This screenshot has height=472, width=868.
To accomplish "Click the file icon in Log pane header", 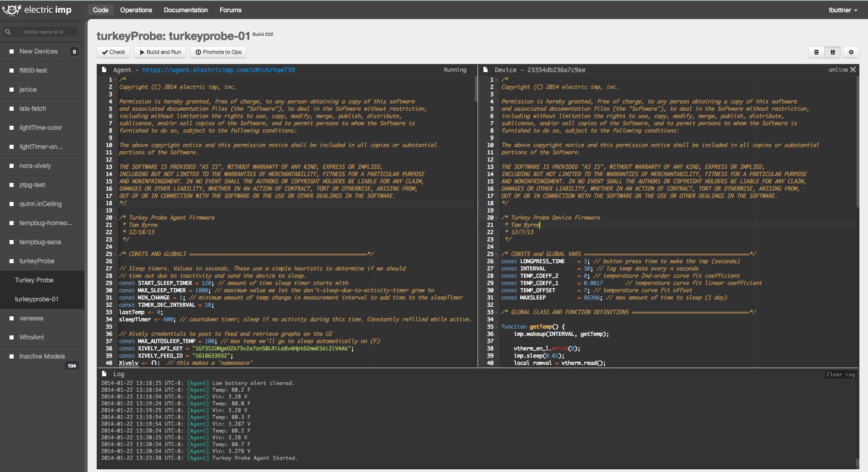I will [x=104, y=374].
